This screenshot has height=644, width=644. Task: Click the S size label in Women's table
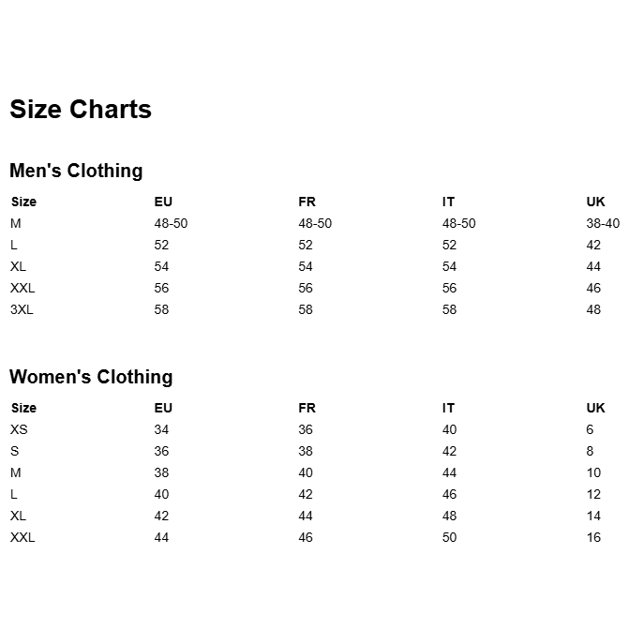[x=15, y=451]
